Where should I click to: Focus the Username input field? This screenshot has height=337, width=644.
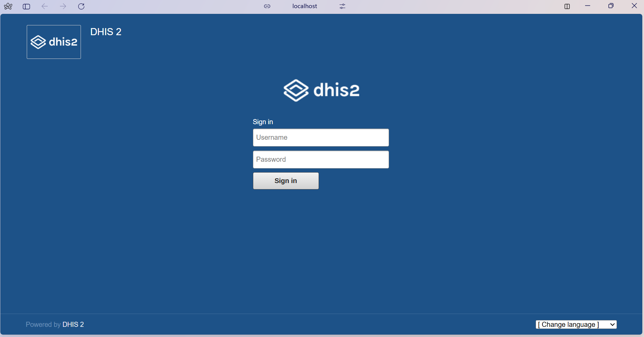(x=321, y=138)
